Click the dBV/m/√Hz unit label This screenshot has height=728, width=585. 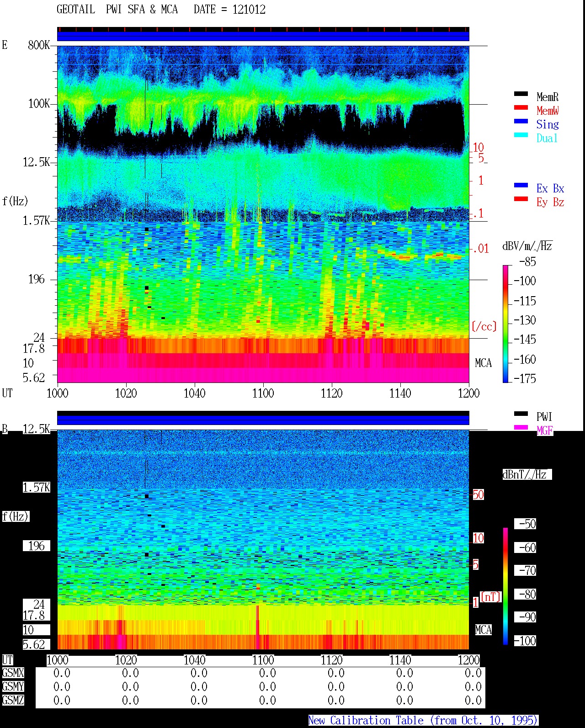coord(527,246)
